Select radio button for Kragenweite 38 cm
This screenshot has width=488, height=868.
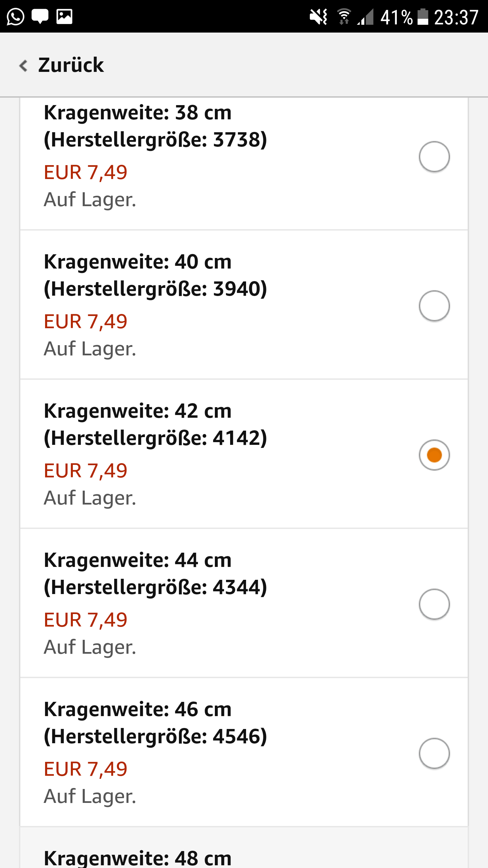tap(434, 157)
